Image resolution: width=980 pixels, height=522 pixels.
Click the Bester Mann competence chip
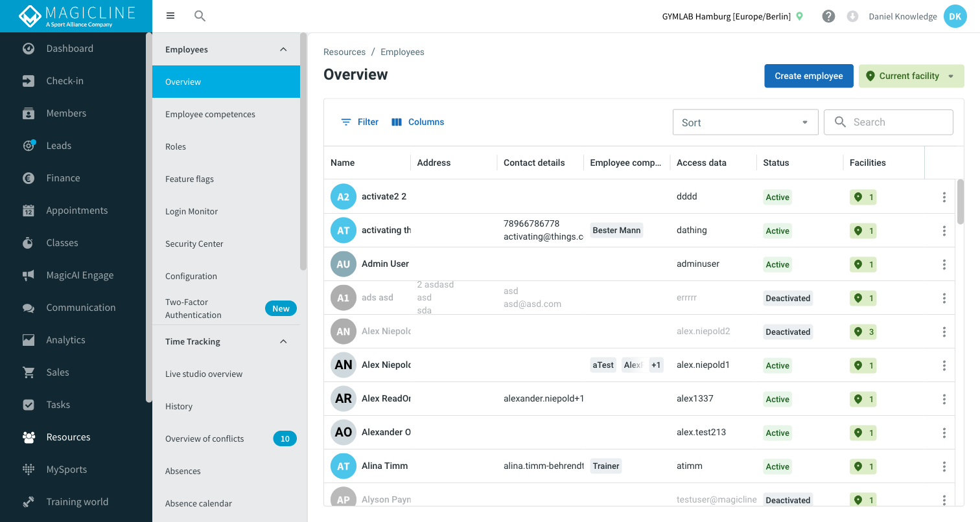[x=616, y=230]
